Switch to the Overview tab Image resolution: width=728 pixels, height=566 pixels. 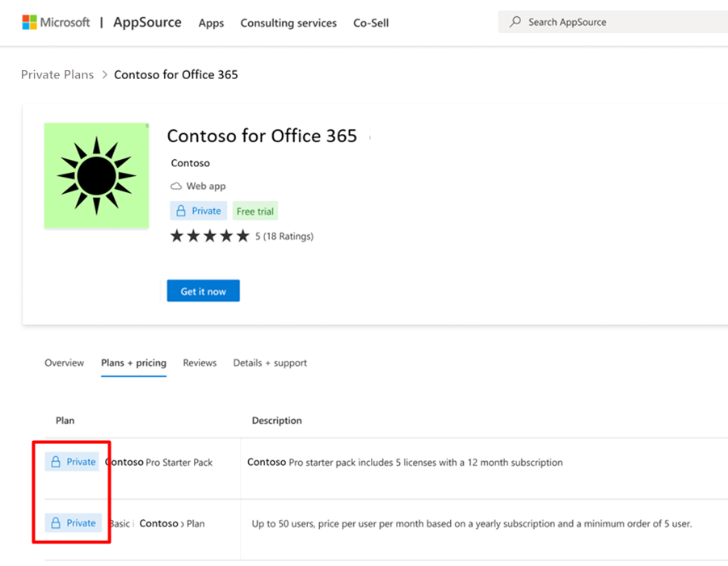pos(64,363)
